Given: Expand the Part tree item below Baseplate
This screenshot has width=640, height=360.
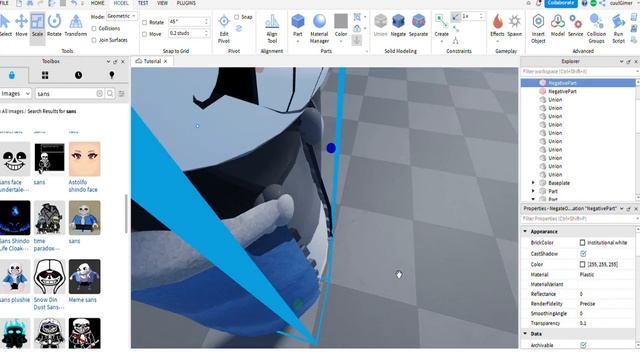Looking at the screenshot, I should (x=533, y=191).
